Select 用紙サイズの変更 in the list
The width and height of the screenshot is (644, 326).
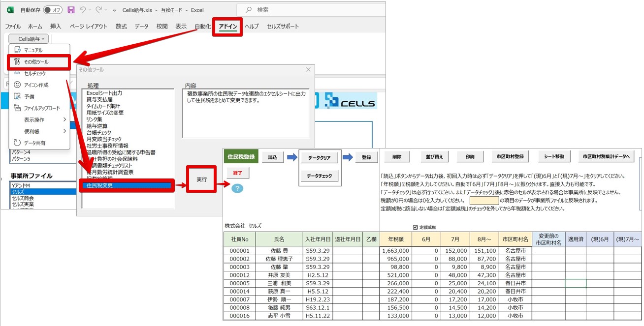[105, 113]
